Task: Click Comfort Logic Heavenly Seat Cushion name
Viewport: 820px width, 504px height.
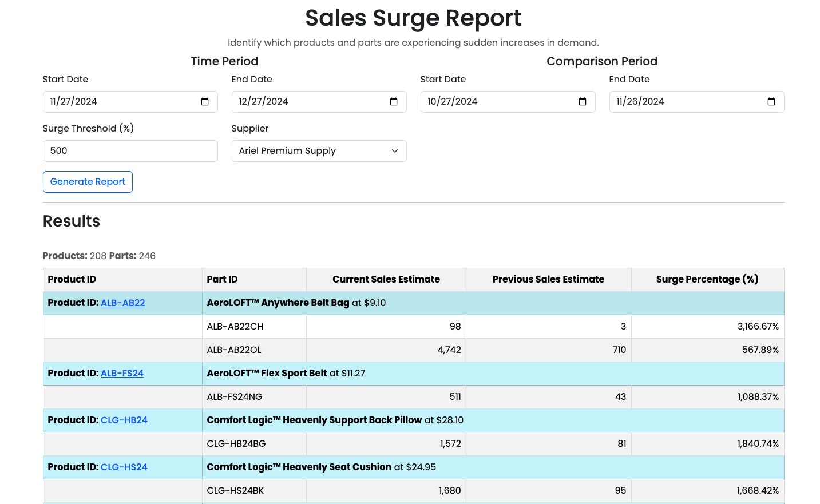Action: pyautogui.click(x=299, y=467)
